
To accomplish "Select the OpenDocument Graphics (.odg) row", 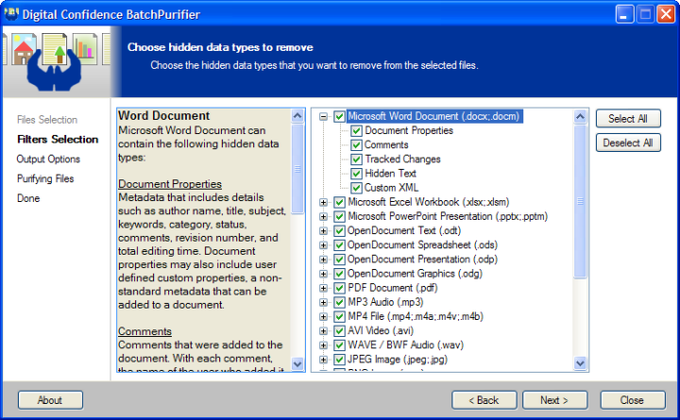I will 415,274.
